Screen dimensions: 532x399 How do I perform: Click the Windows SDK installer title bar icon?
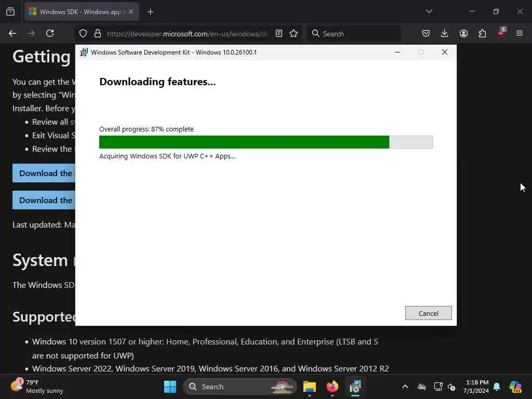[84, 52]
